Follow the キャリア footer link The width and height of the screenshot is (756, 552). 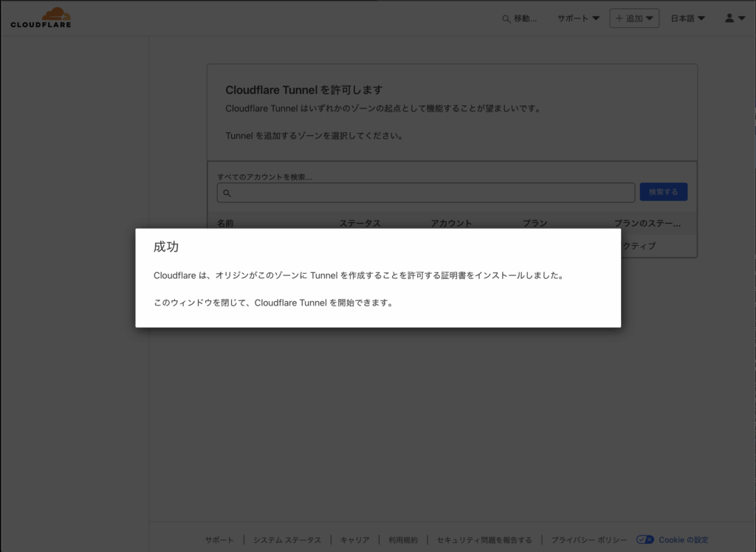[x=355, y=540]
